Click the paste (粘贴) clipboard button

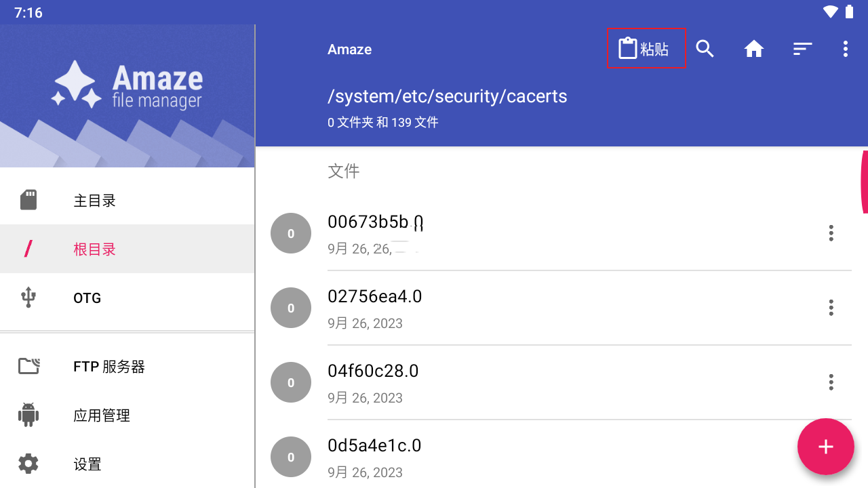tap(646, 49)
